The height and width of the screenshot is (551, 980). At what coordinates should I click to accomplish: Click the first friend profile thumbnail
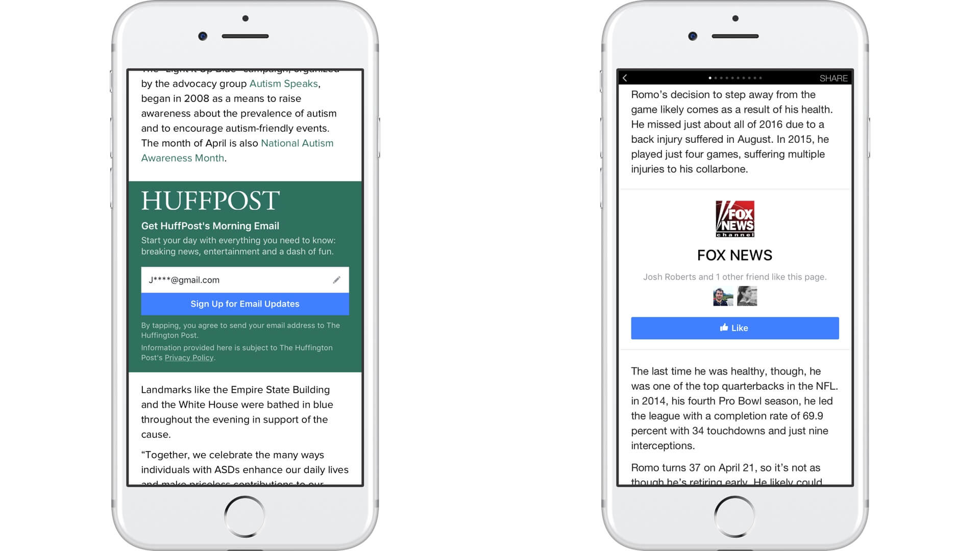point(722,297)
